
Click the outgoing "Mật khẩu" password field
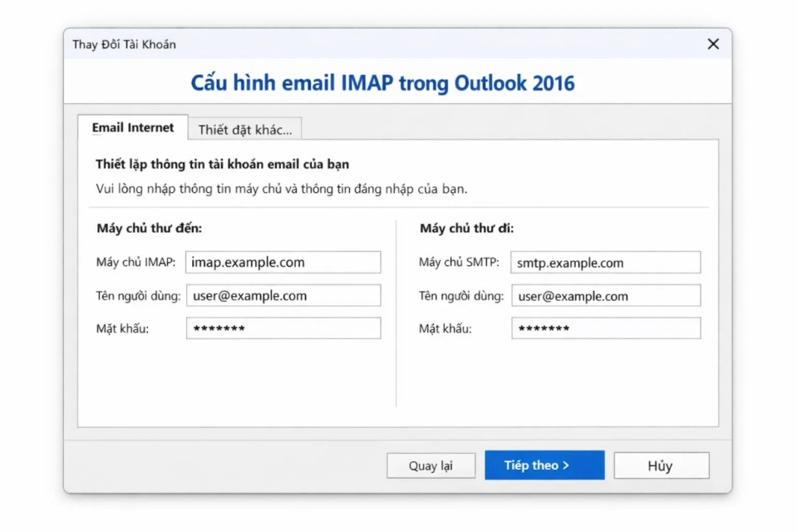click(605, 328)
